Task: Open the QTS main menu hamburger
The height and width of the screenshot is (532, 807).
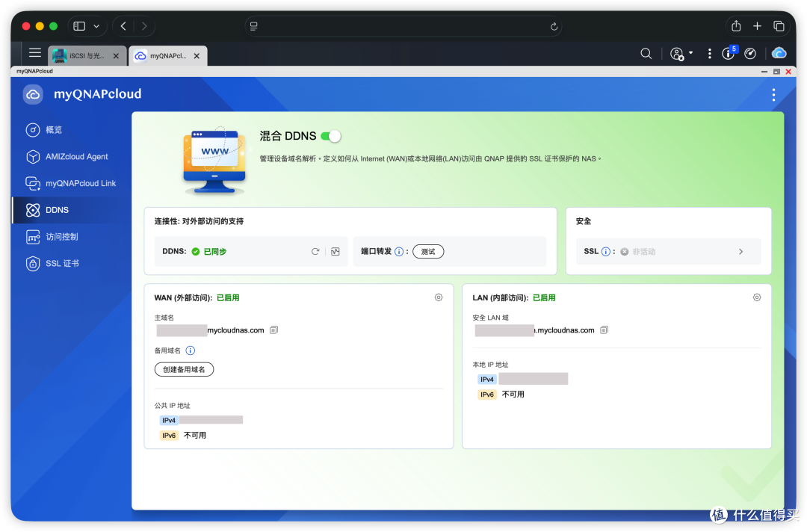Action: (x=35, y=53)
